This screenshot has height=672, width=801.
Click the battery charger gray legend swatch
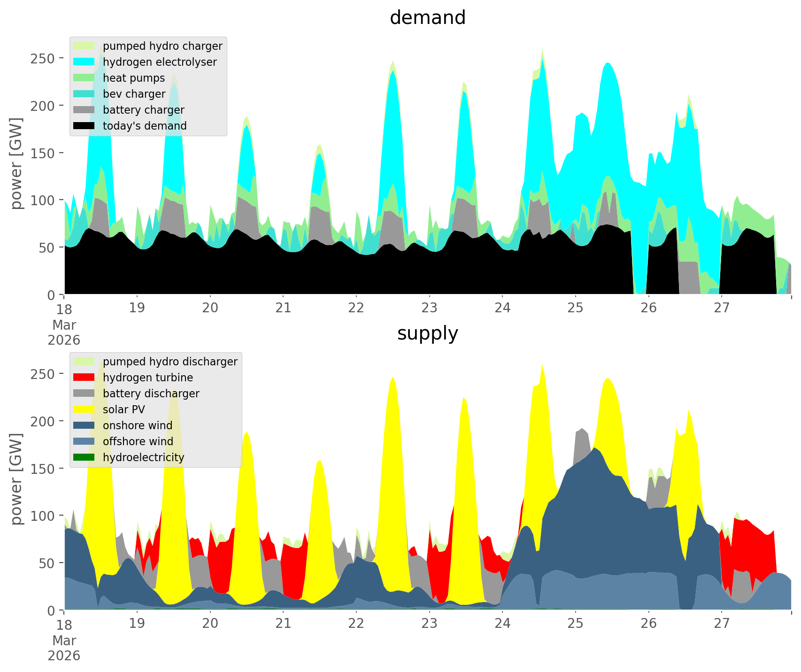click(x=85, y=110)
